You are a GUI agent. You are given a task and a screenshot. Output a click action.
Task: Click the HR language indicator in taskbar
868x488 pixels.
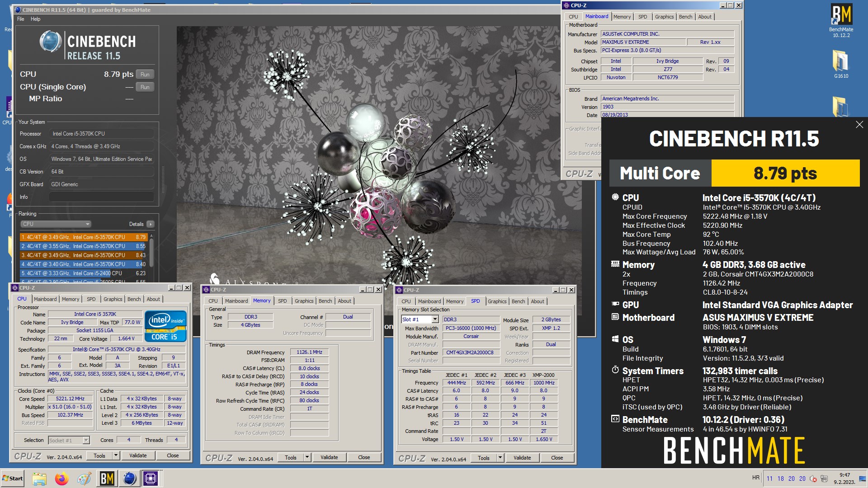[x=755, y=478]
